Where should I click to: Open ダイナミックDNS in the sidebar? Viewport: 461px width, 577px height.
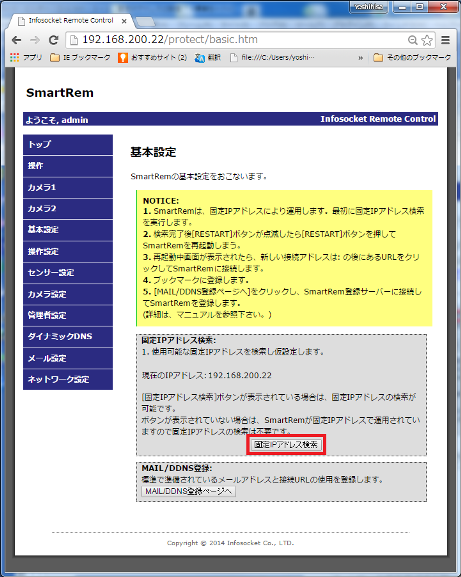[68, 337]
